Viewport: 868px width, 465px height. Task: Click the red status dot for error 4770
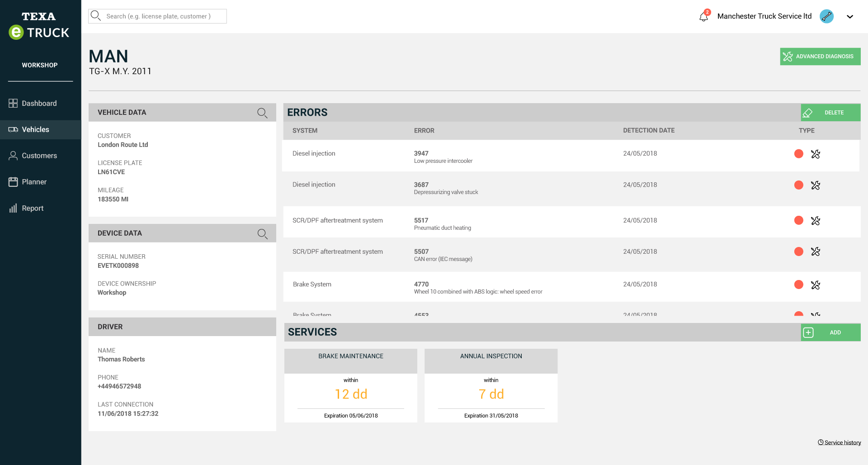(799, 285)
